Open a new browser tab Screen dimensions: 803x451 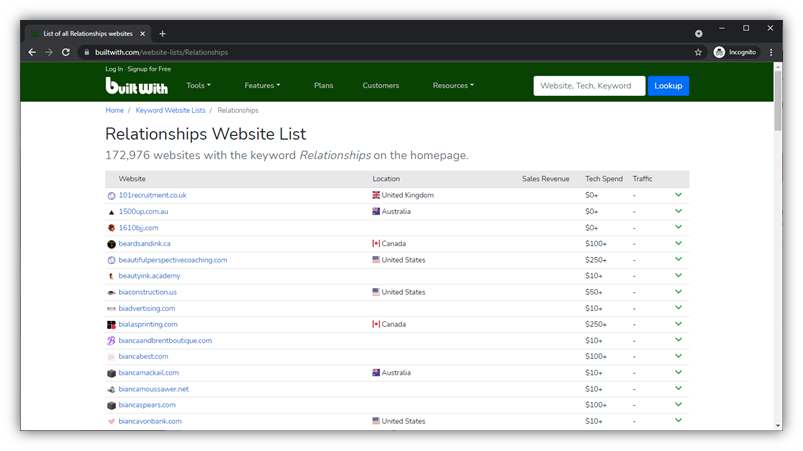pyautogui.click(x=162, y=34)
